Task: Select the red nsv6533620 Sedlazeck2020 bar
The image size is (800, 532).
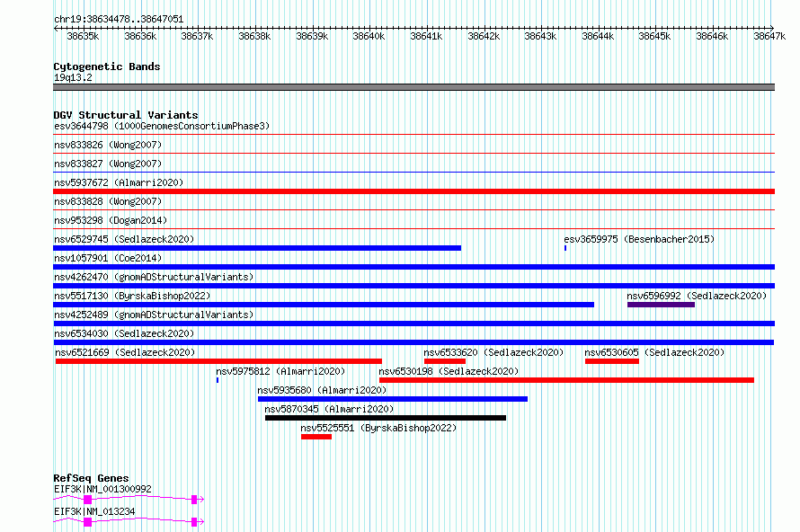Action: 445,361
